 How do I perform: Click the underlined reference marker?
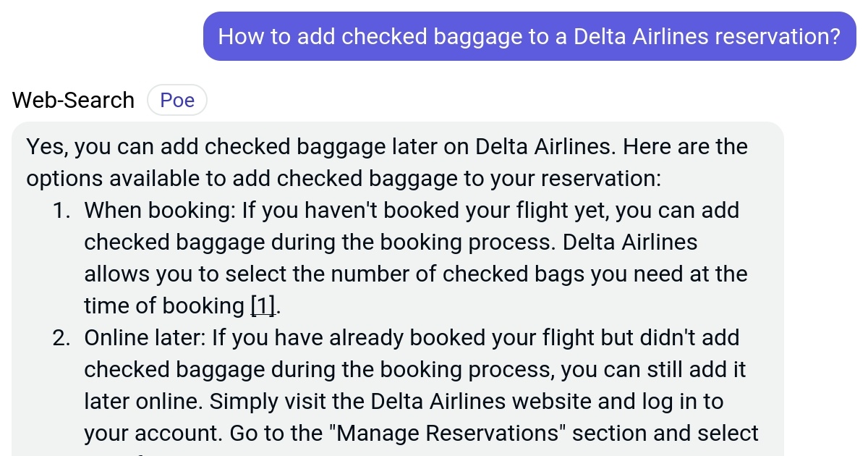pos(262,305)
